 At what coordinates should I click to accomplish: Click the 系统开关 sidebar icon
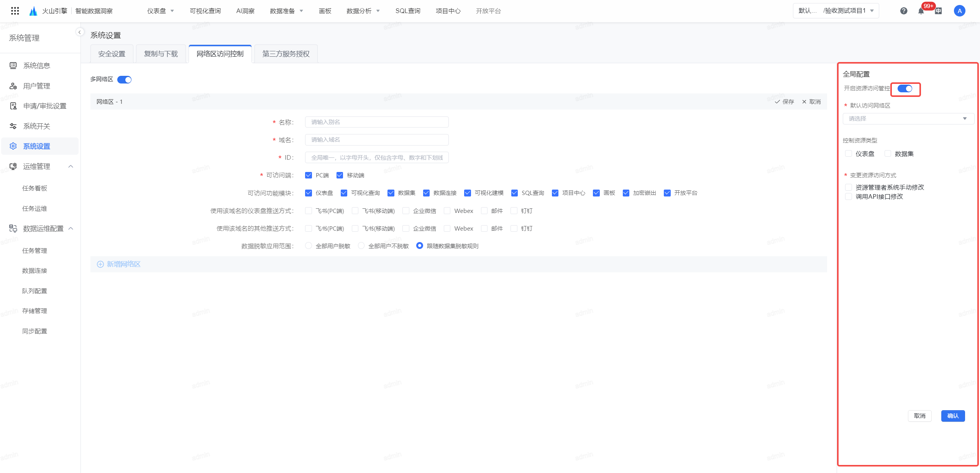coord(13,126)
